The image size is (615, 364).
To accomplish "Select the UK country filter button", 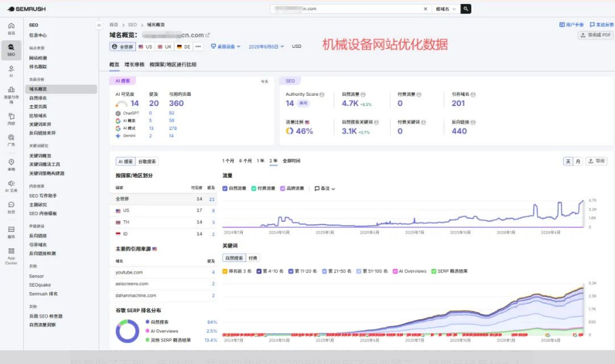I will 164,47.
